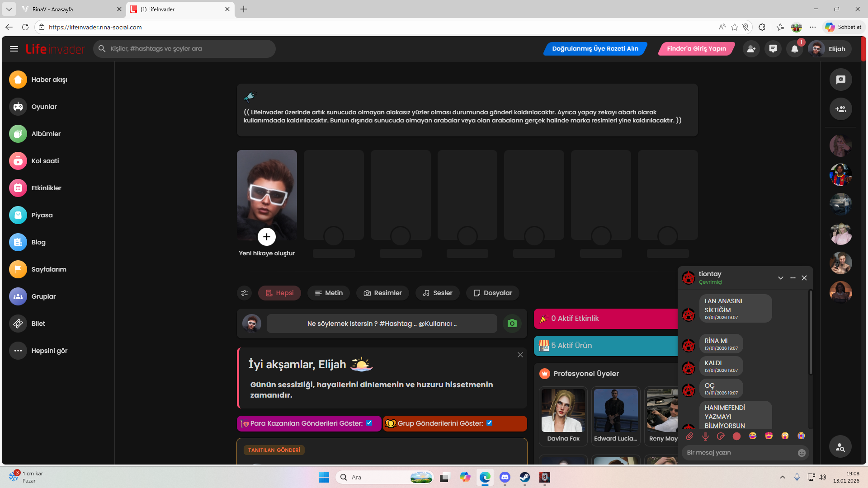Screen dimensions: 868x488
Task: Select the Dosyalar feed filter tab
Action: click(x=493, y=293)
